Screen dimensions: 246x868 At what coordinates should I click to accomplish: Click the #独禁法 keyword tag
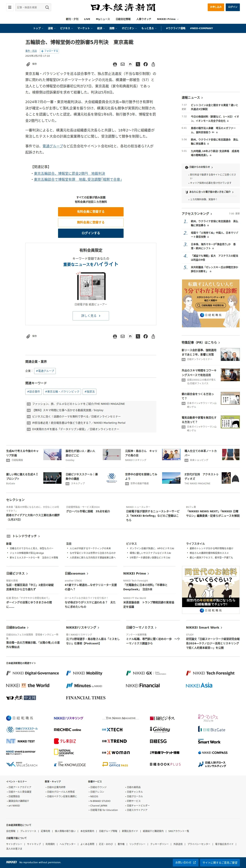[89, 392]
